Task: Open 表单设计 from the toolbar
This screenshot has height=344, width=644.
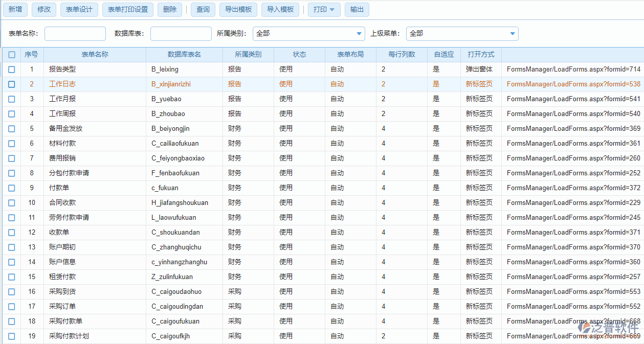Action: (79, 9)
